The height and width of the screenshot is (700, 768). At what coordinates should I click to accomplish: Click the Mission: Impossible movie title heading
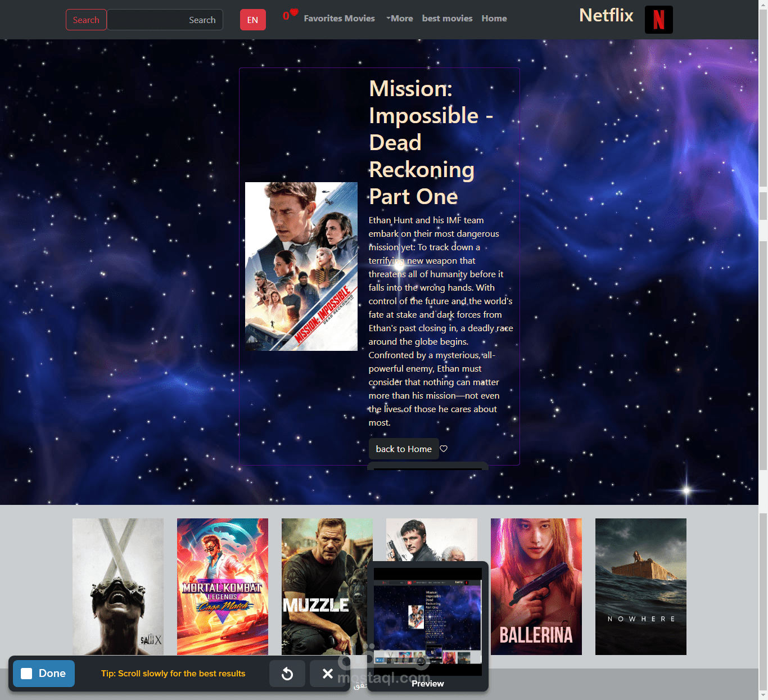tap(431, 142)
